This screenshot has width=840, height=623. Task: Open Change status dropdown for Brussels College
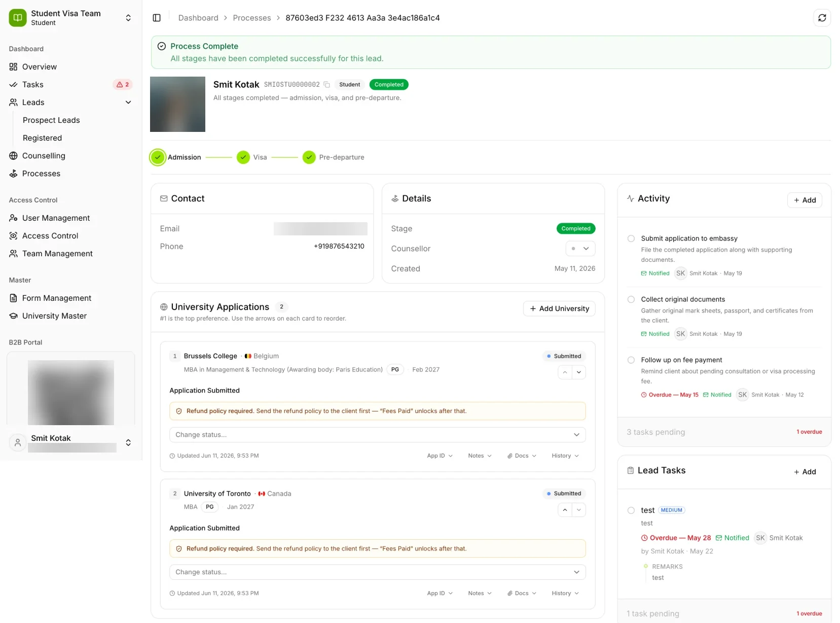pyautogui.click(x=377, y=435)
